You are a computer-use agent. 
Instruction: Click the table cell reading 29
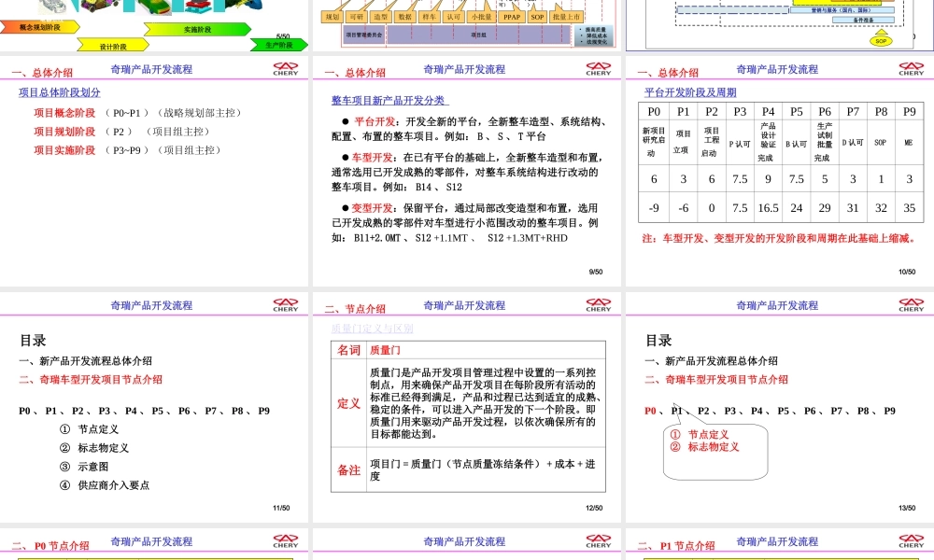coord(825,208)
